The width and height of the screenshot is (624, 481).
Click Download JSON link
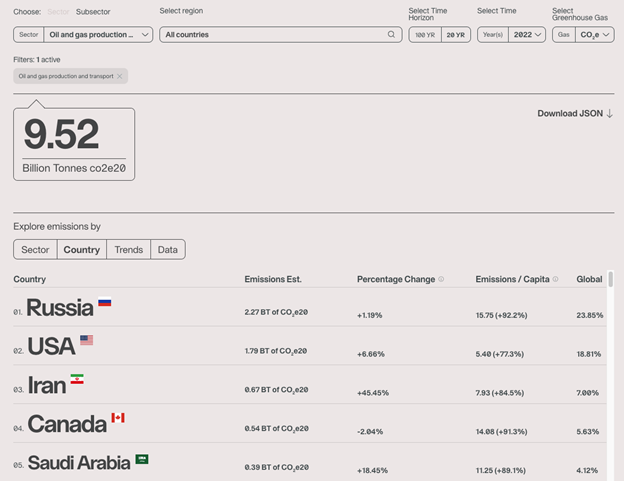point(575,114)
